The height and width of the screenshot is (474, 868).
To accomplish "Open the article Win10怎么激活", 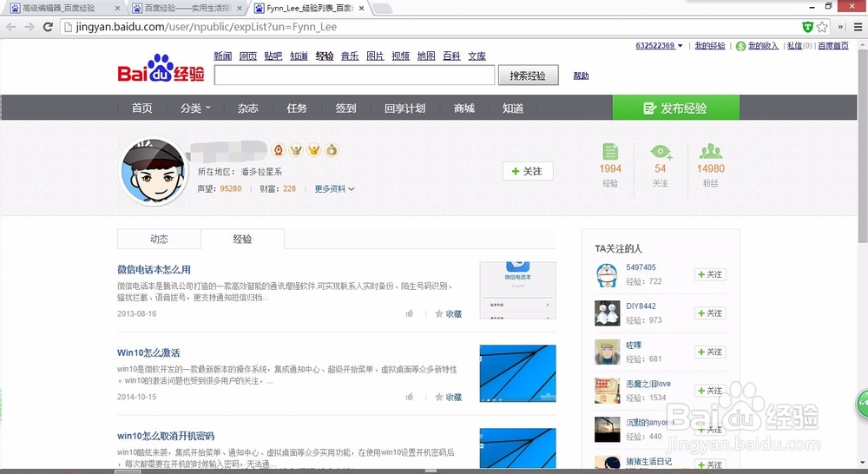I will [x=148, y=352].
